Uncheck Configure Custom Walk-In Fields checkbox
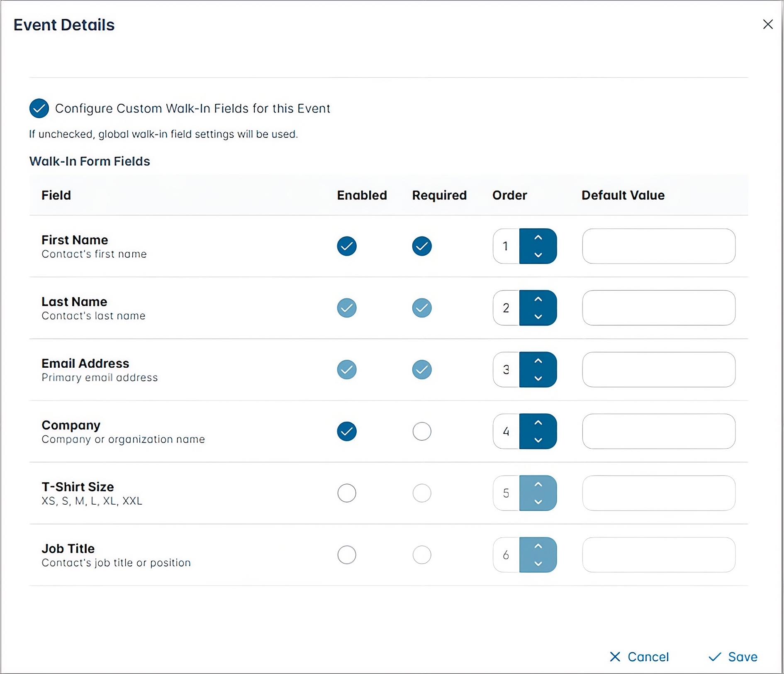The image size is (784, 674). (39, 108)
